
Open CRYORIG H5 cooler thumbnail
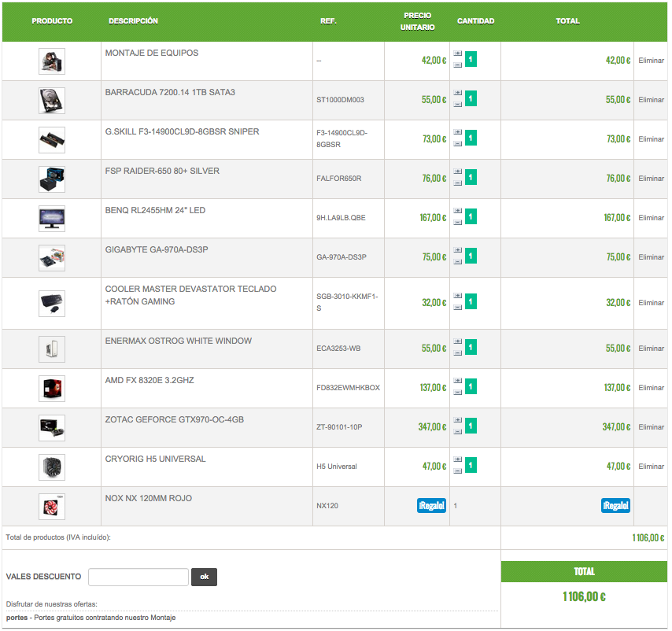click(52, 468)
